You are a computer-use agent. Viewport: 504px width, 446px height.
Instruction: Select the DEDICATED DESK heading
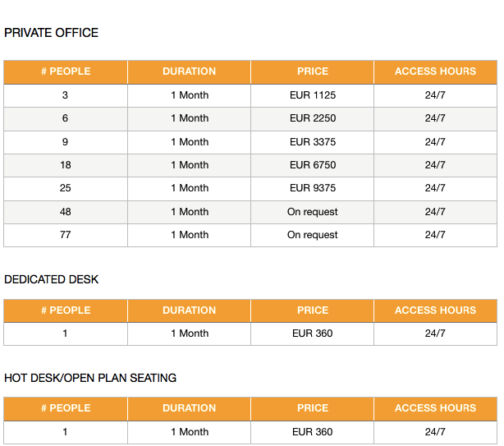click(51, 279)
